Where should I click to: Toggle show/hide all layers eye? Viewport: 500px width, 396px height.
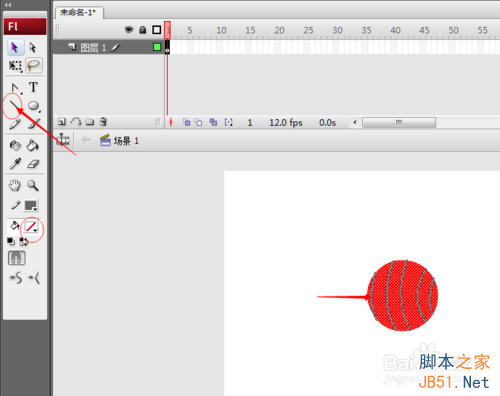coord(129,30)
